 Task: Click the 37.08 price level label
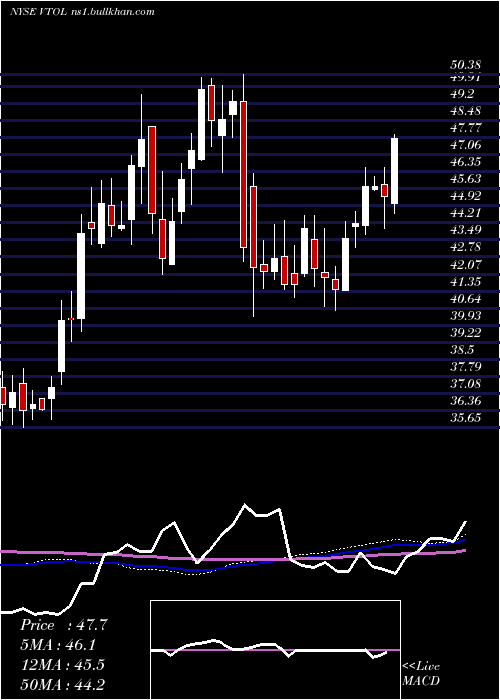[x=466, y=384]
